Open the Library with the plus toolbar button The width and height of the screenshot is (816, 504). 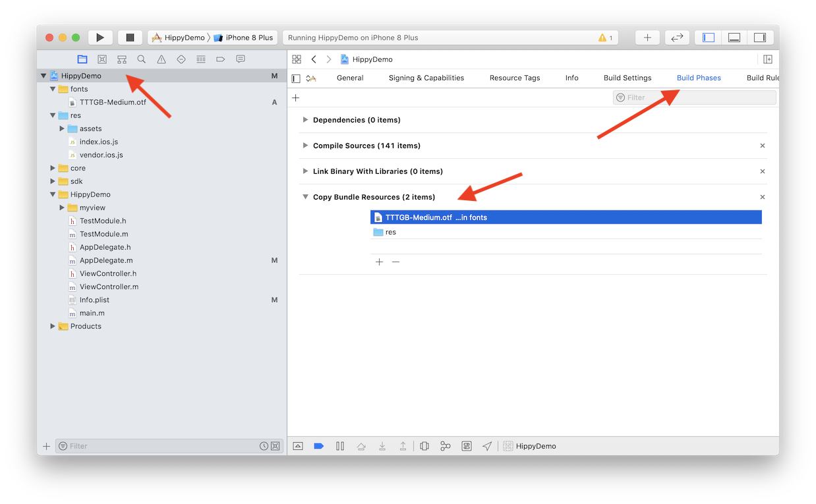click(x=647, y=38)
